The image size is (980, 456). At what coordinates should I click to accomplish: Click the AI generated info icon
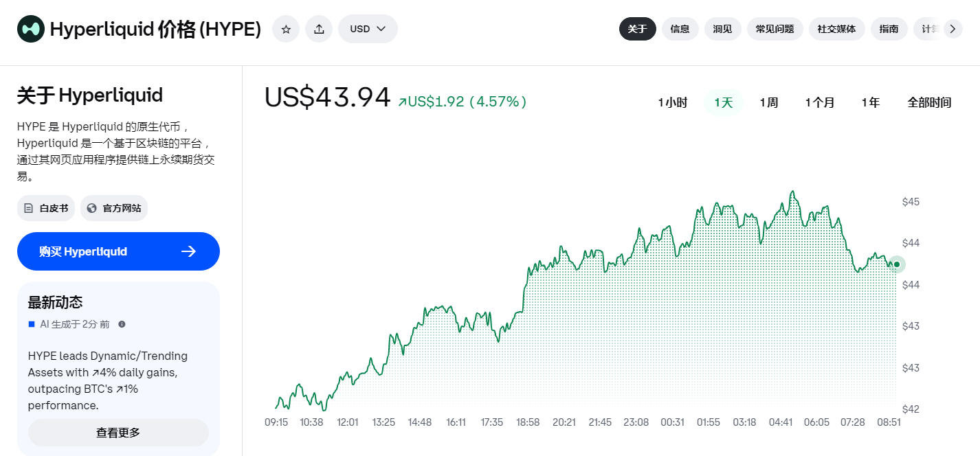(x=122, y=324)
